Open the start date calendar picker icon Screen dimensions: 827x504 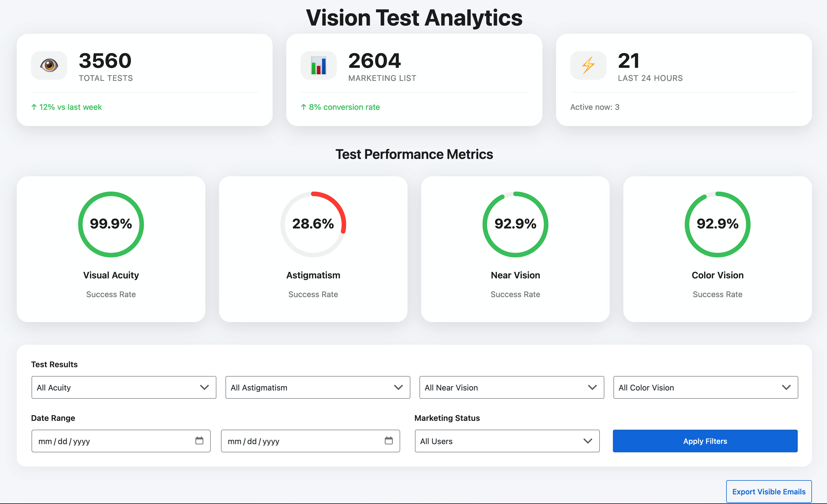[x=199, y=440]
